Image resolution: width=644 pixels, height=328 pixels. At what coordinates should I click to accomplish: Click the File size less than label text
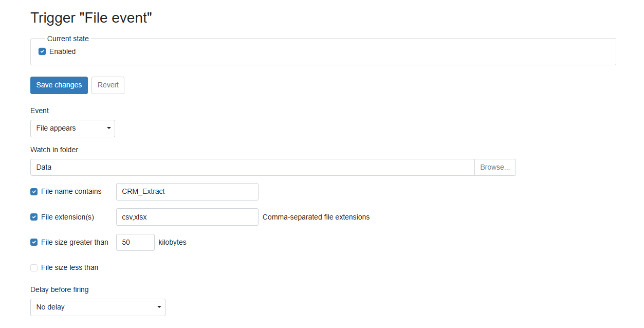[69, 267]
